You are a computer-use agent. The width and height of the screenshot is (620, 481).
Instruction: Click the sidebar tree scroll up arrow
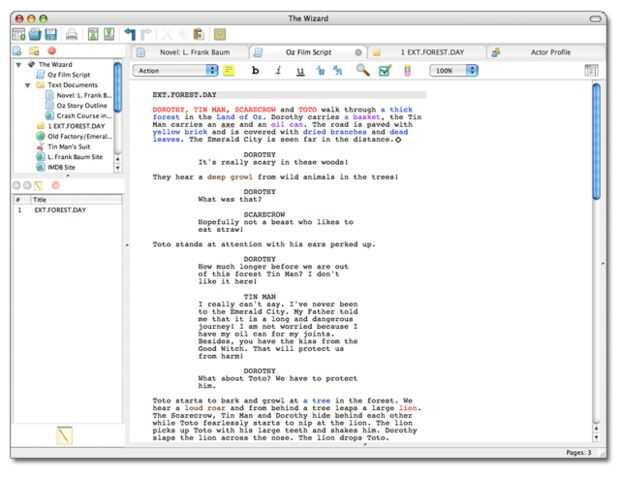tap(117, 159)
